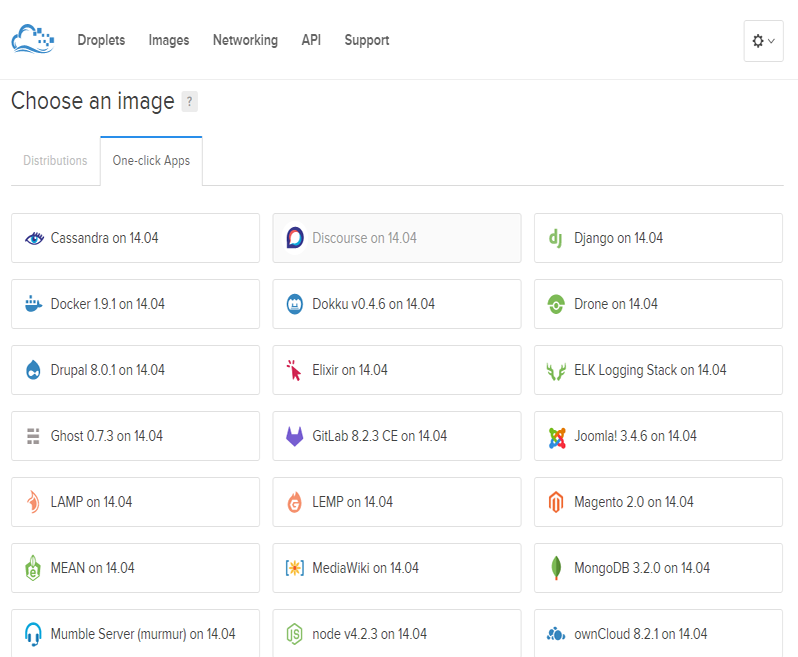798x657 pixels.
Task: Choose GitLab 8.2.3 CE on 14.04 text
Action: coord(380,436)
